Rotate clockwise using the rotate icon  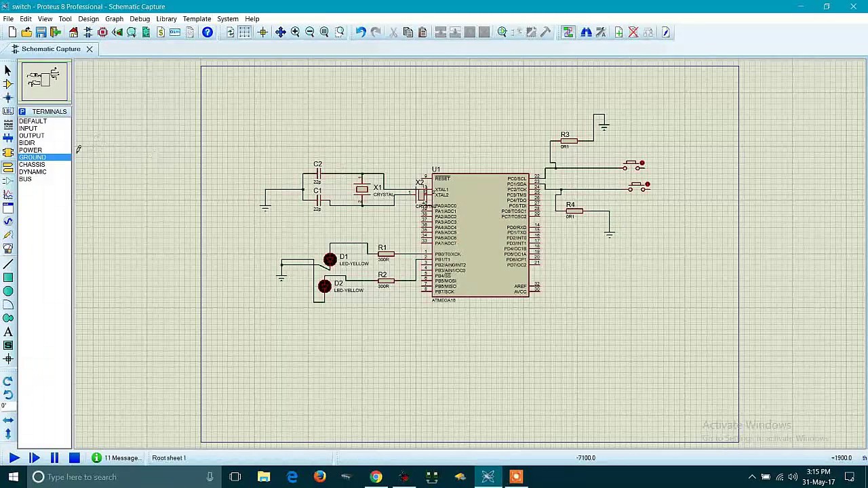point(8,381)
